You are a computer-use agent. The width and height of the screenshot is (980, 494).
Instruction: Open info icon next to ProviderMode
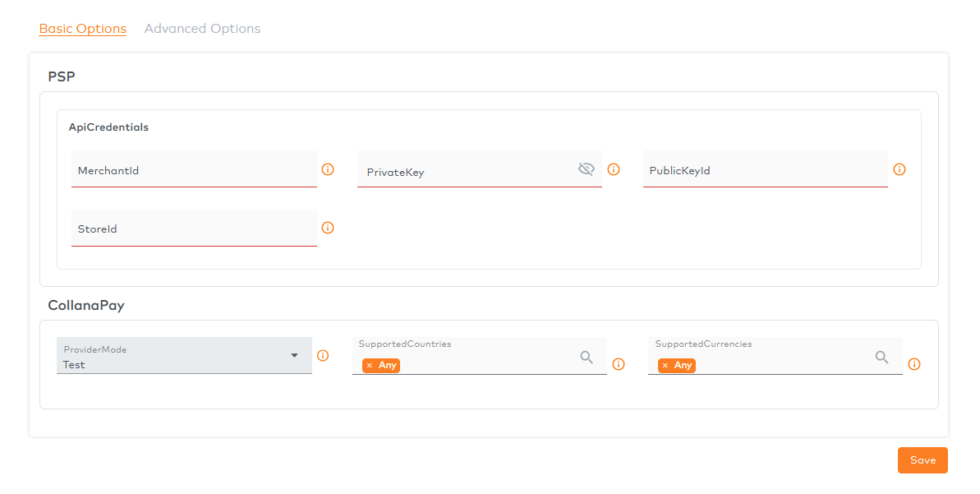tap(323, 356)
